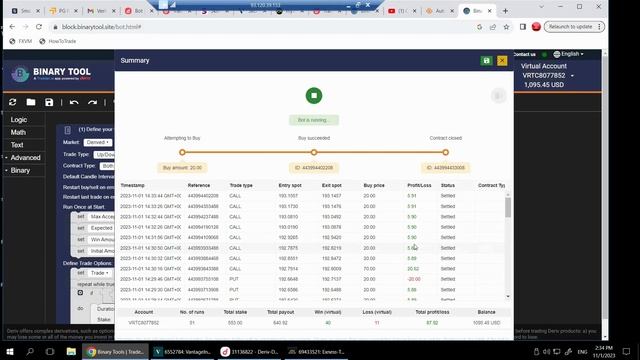This screenshot has height=360, width=640.
Task: Expand the Binary block category
Action: [x=20, y=170]
